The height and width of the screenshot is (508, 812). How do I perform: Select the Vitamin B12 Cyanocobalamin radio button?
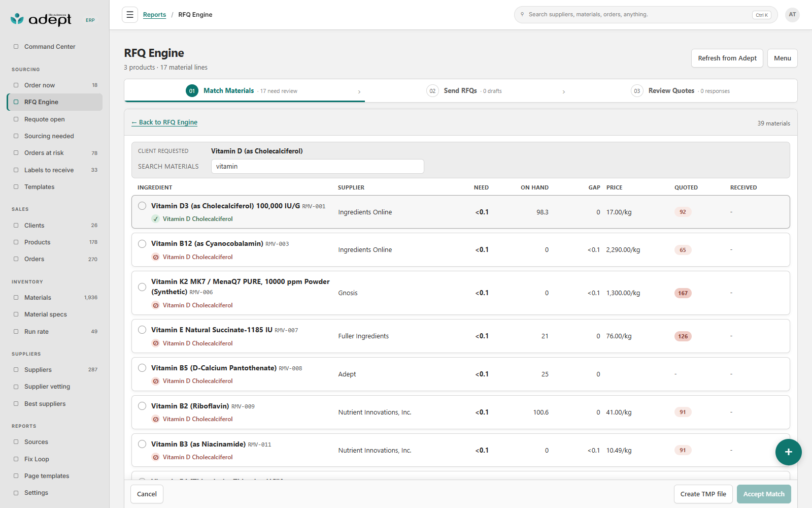[142, 244]
